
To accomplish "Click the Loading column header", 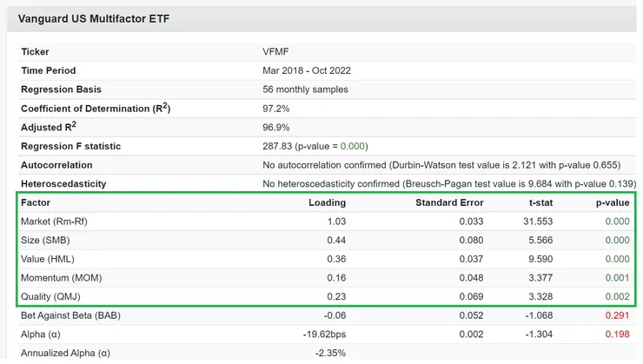I will pyautogui.click(x=328, y=202).
